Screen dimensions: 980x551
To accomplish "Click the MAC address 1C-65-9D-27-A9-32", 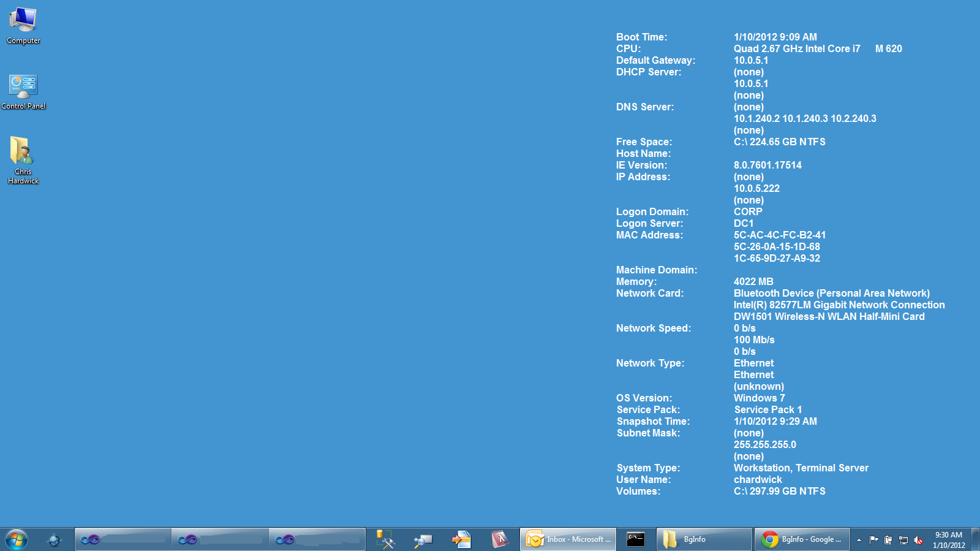I will point(777,258).
